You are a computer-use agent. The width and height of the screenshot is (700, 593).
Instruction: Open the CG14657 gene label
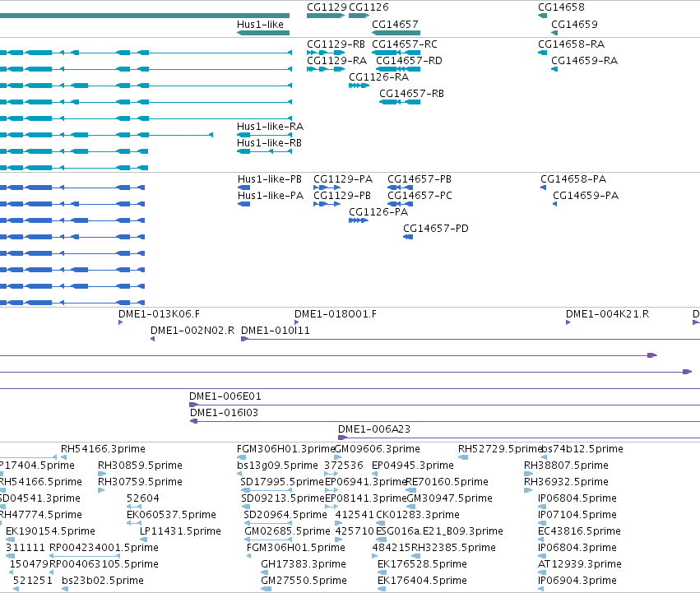click(x=395, y=24)
